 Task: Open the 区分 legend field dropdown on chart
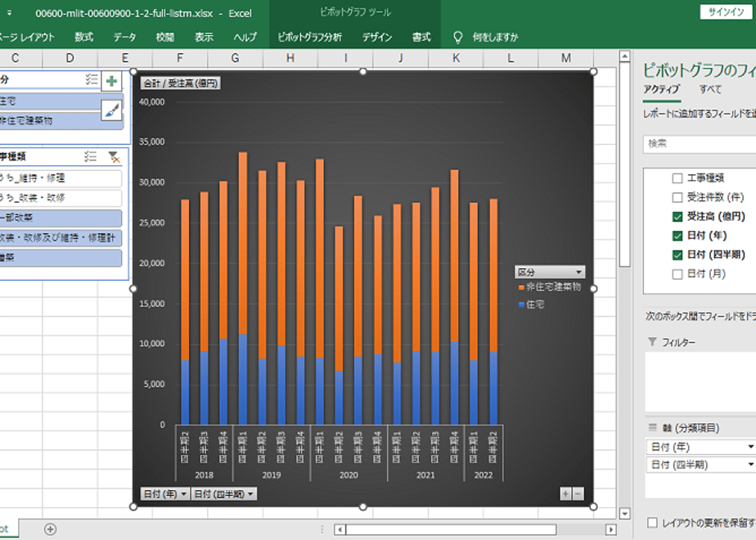point(550,272)
